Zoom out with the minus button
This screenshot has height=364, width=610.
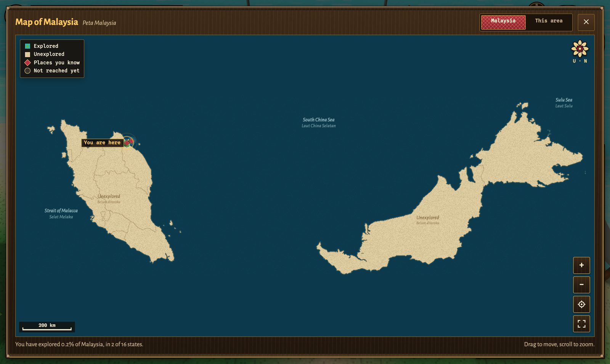[x=581, y=285]
